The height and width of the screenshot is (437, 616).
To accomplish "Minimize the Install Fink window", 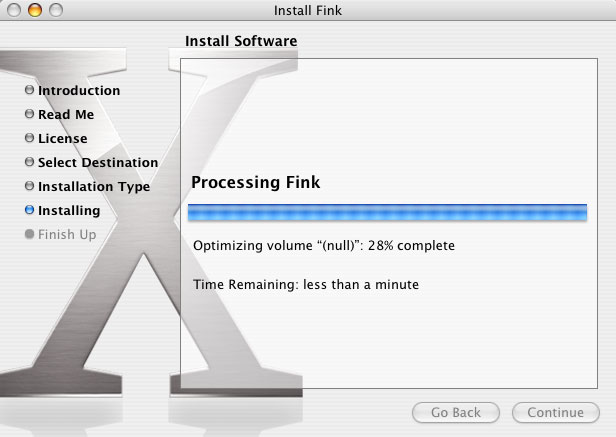I will [35, 10].
